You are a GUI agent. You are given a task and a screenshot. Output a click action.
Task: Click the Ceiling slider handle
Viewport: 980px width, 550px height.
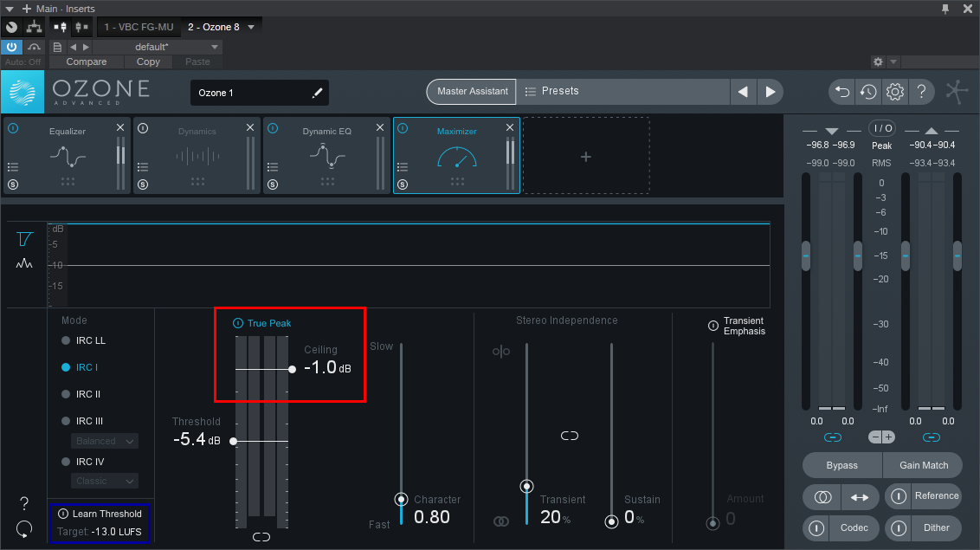pyautogui.click(x=292, y=369)
